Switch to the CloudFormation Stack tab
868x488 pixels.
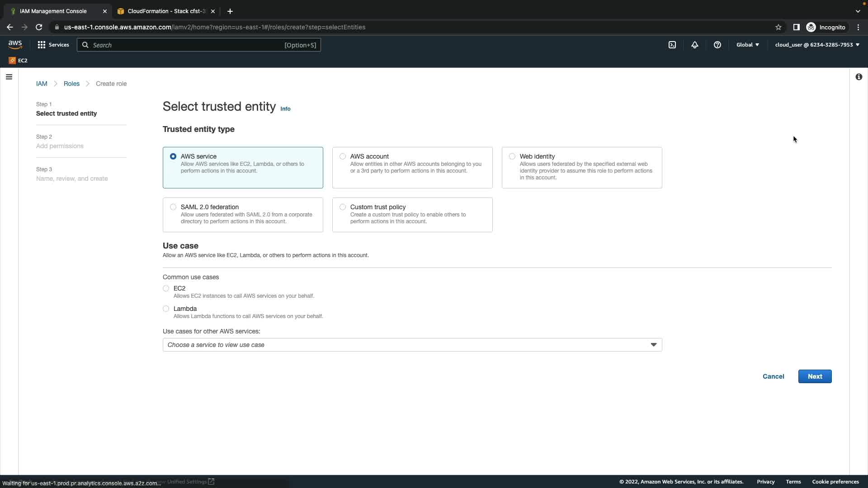tap(166, 11)
